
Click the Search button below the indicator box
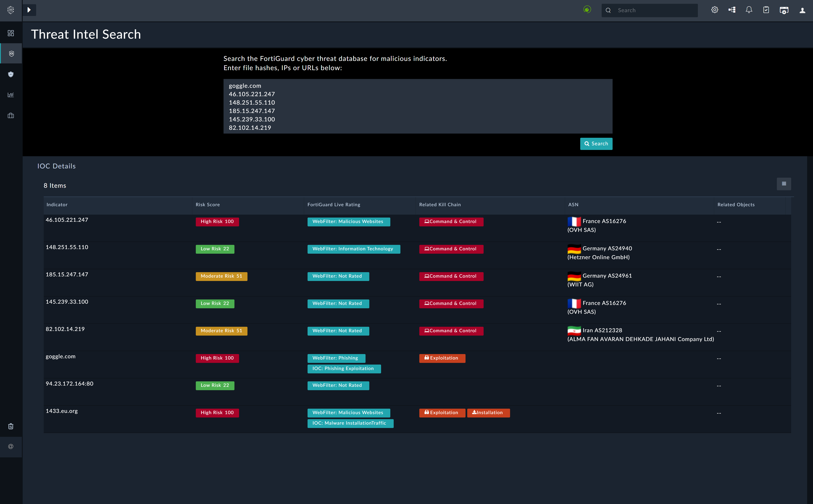[x=596, y=144]
